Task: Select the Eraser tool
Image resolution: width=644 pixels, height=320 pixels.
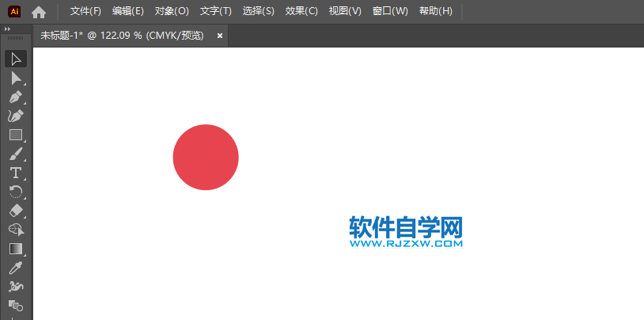Action: [16, 211]
